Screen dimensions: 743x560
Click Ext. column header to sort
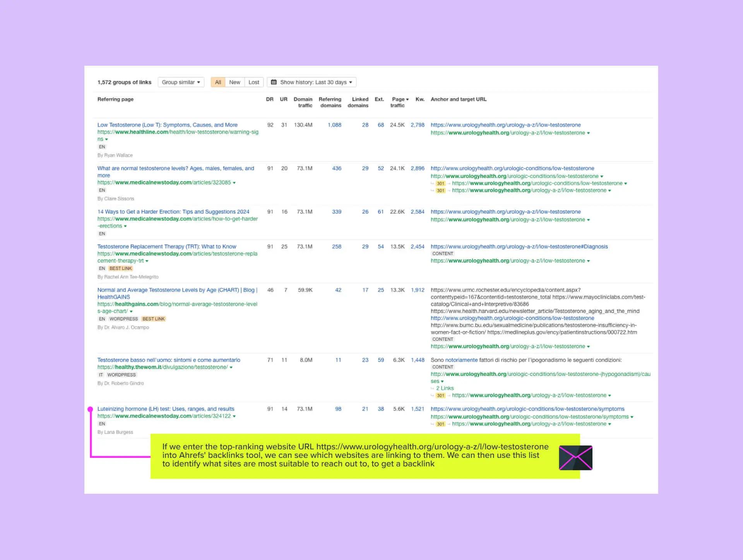click(x=379, y=99)
